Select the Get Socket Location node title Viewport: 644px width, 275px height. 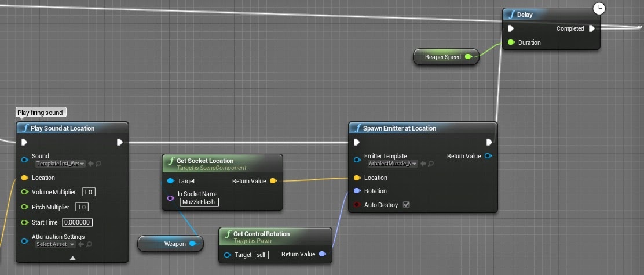[205, 161]
